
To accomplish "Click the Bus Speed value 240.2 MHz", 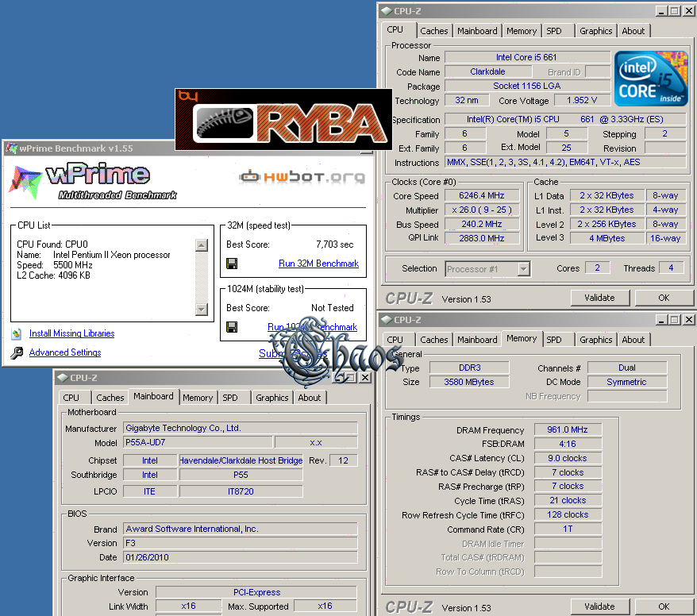I will 481,224.
